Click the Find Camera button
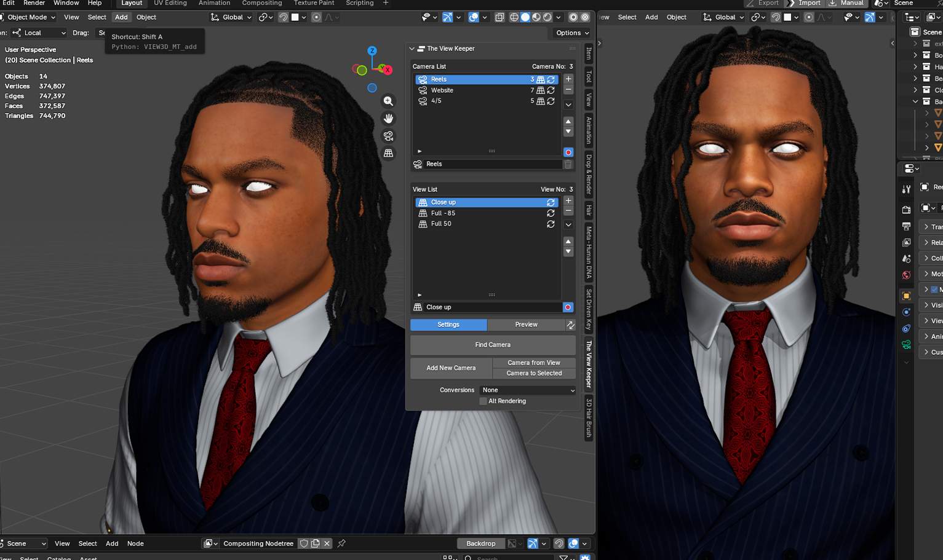The image size is (943, 560). pyautogui.click(x=493, y=345)
